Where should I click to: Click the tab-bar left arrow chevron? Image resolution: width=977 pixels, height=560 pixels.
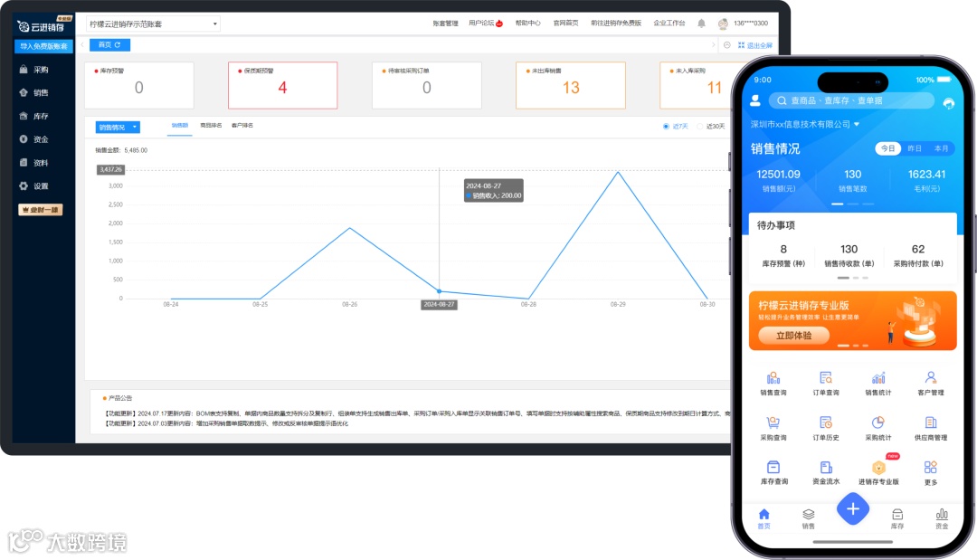coord(82,45)
